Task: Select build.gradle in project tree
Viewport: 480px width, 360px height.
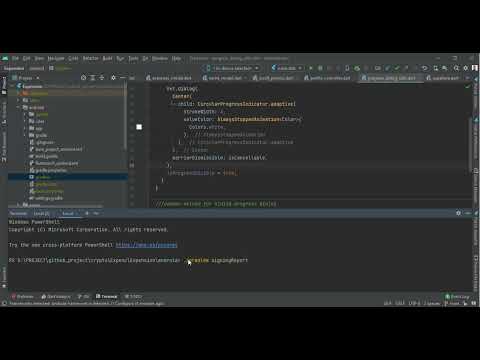Action: (x=43, y=156)
